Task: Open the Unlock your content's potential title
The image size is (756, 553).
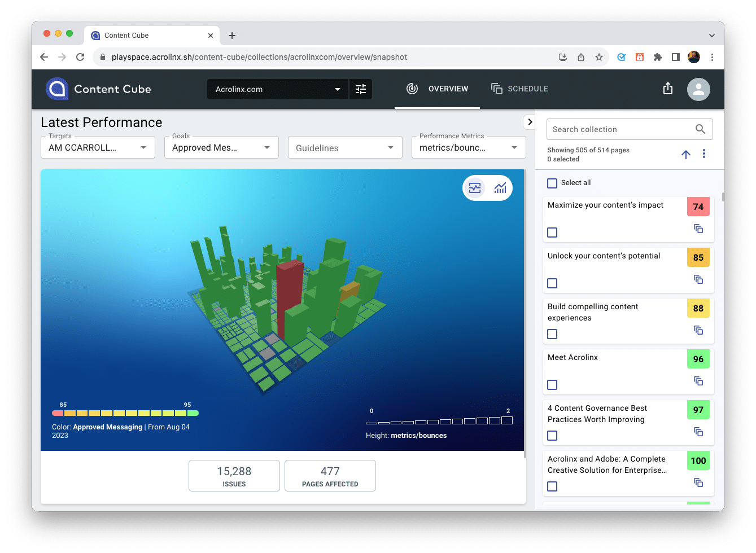Action: point(604,256)
